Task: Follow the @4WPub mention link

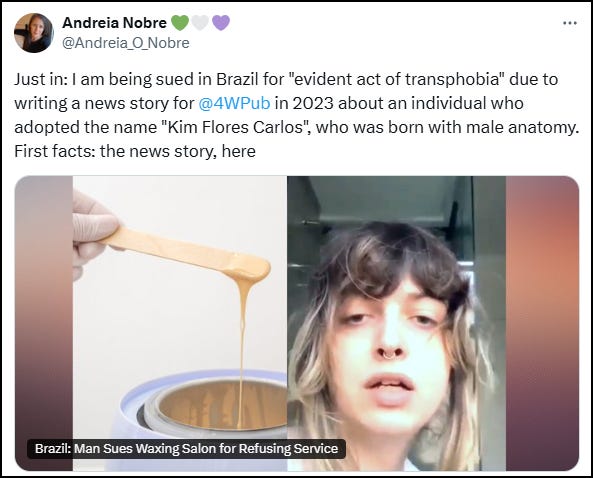Action: [x=234, y=103]
